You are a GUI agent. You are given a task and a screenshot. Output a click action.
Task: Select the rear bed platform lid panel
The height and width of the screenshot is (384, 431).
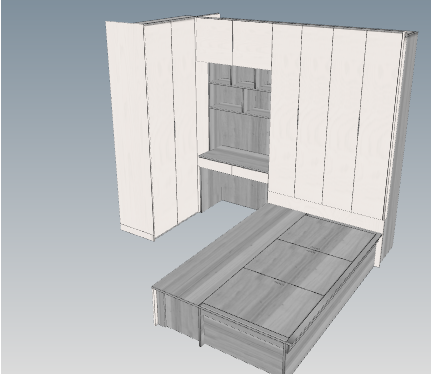(x=328, y=237)
